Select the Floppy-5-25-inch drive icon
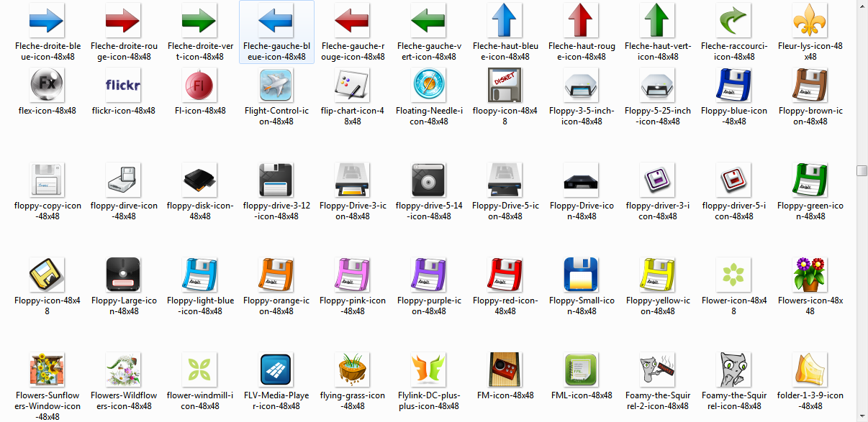868x422 pixels. pos(658,85)
